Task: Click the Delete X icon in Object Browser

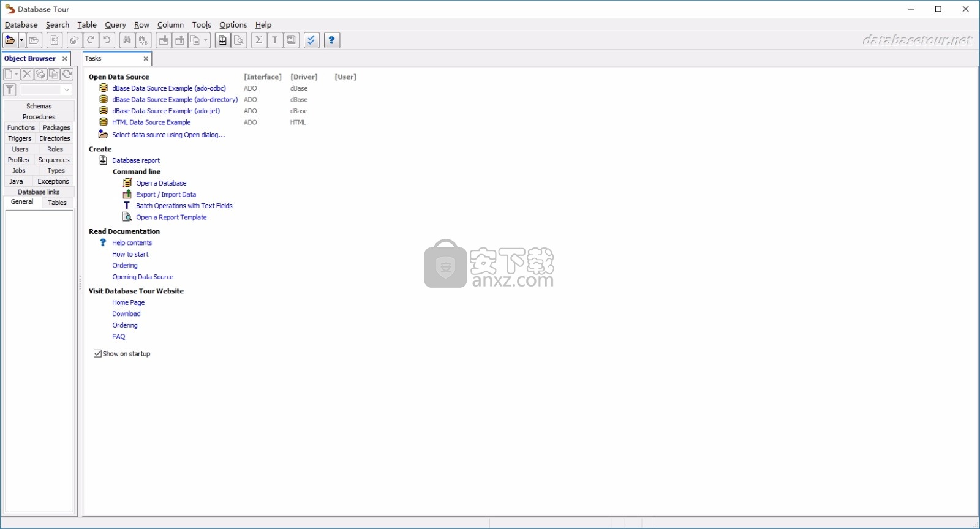Action: tap(27, 74)
